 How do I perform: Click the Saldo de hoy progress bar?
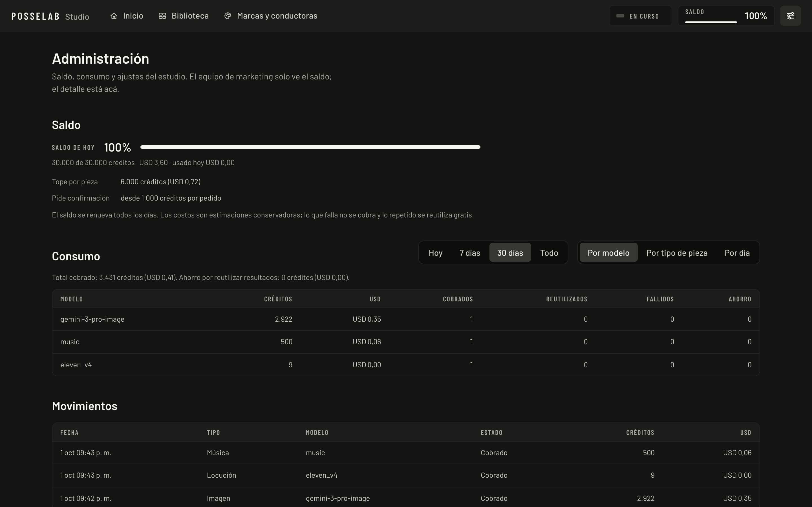[310, 147]
